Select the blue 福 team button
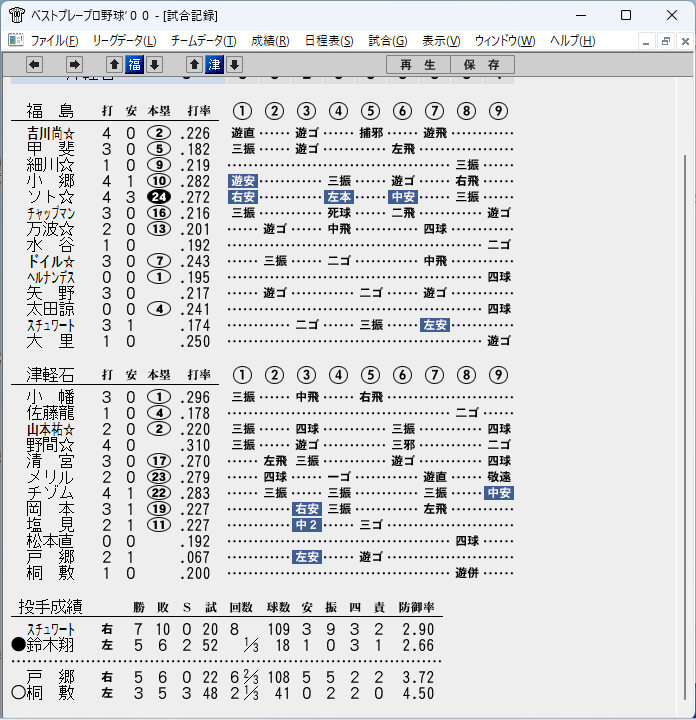696x720 pixels. pyautogui.click(x=135, y=65)
